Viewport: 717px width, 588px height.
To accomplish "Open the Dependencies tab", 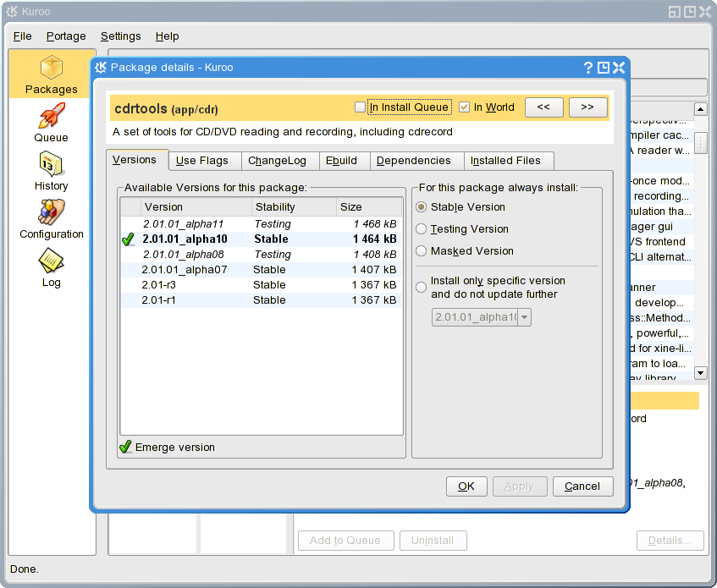I will coord(416,161).
